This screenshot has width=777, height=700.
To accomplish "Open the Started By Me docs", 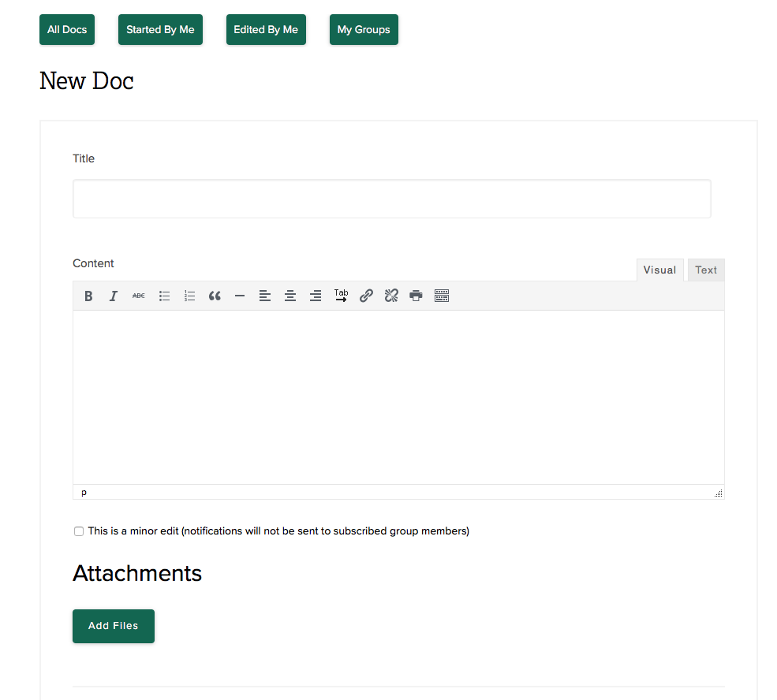I will [160, 30].
